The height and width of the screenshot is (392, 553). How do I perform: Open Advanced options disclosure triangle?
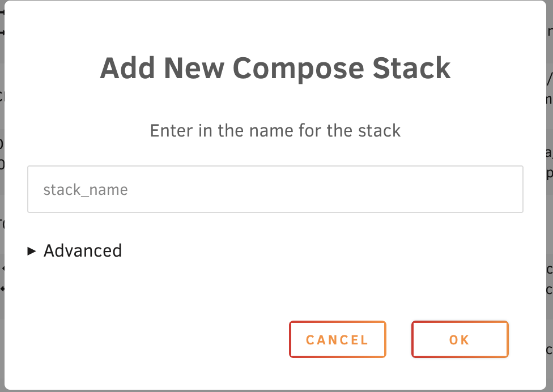tap(32, 251)
